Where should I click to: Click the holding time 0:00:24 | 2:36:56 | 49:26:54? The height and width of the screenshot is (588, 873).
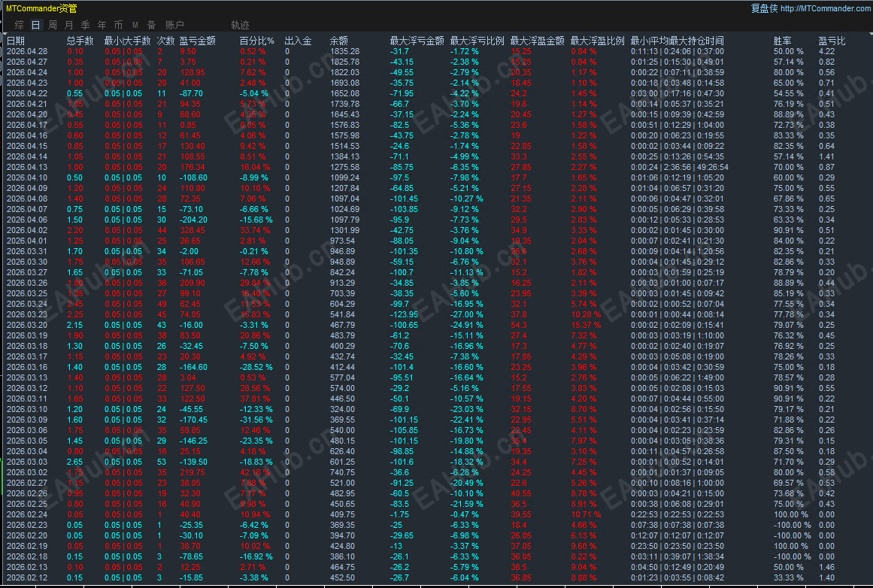coord(679,167)
